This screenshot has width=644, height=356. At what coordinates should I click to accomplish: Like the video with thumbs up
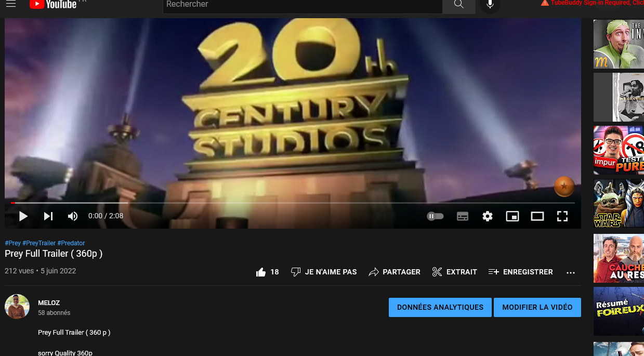[261, 272]
